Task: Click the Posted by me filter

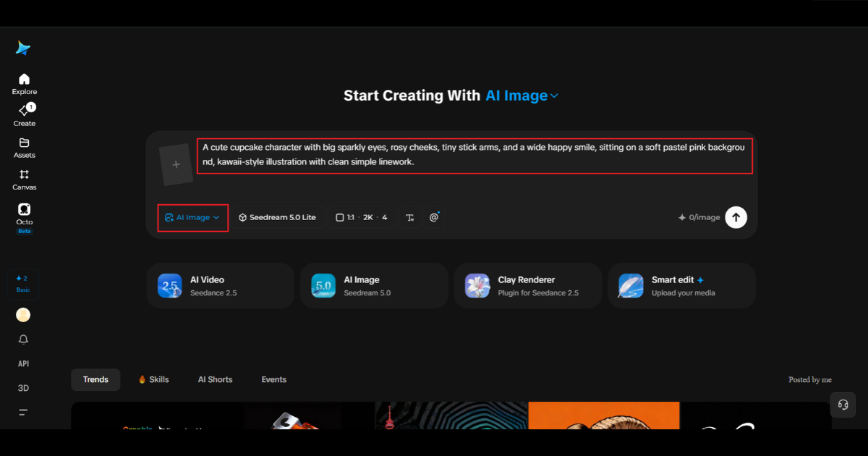Action: pyautogui.click(x=810, y=379)
